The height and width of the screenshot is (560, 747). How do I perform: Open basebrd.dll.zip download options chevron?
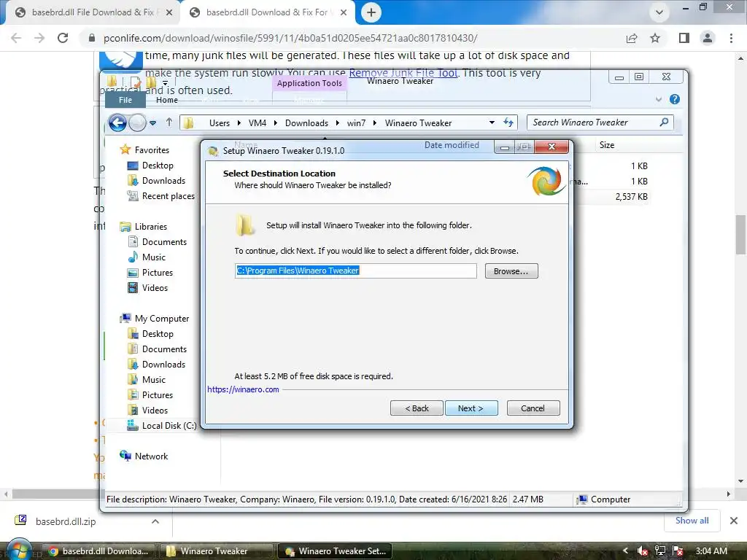tap(155, 521)
